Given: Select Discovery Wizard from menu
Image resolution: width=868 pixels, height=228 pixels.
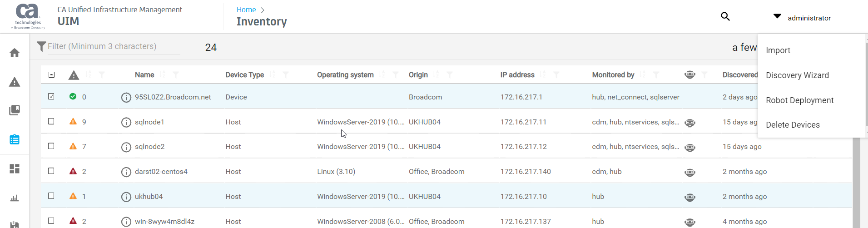Looking at the screenshot, I should coord(797,75).
